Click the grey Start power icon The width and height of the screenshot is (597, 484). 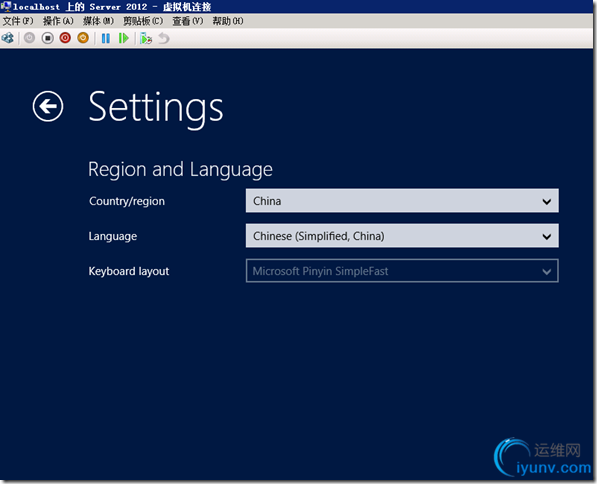point(29,38)
